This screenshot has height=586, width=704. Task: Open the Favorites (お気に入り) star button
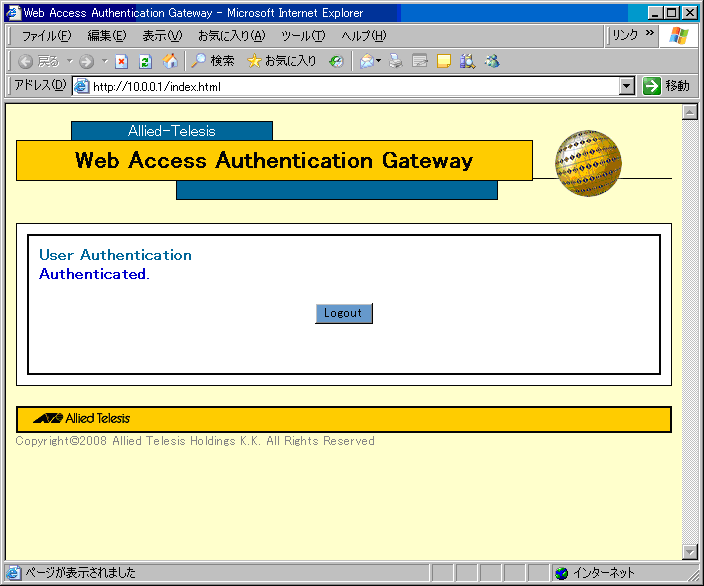[x=282, y=61]
